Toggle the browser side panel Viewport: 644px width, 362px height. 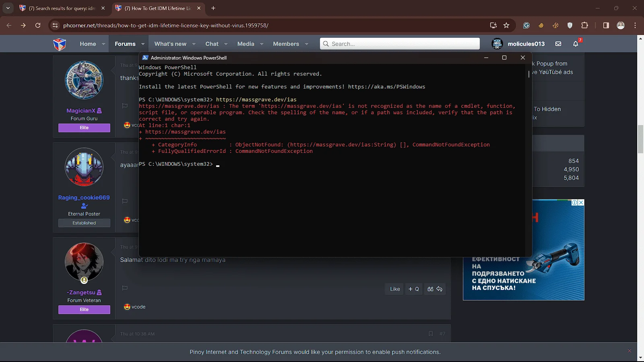[606, 25]
